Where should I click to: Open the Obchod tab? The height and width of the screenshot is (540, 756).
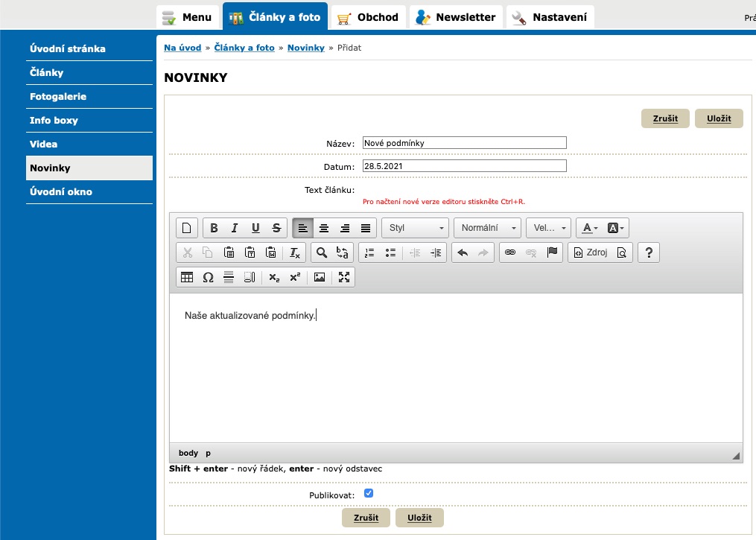tap(369, 17)
